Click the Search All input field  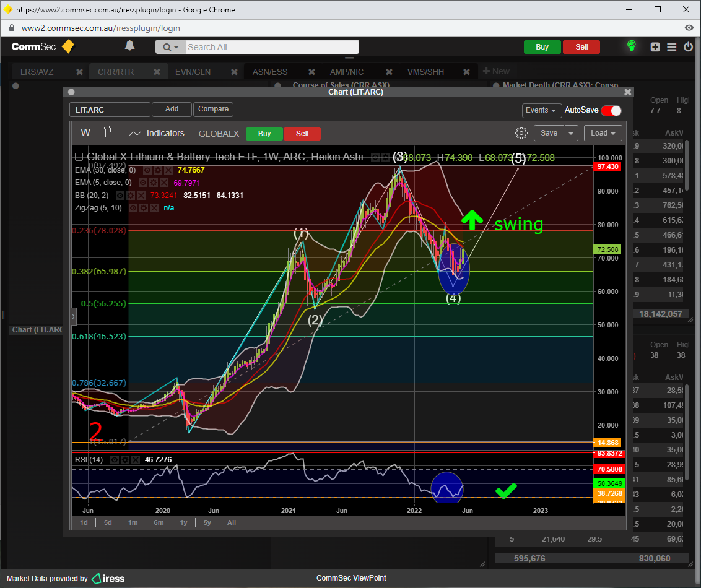(x=272, y=47)
